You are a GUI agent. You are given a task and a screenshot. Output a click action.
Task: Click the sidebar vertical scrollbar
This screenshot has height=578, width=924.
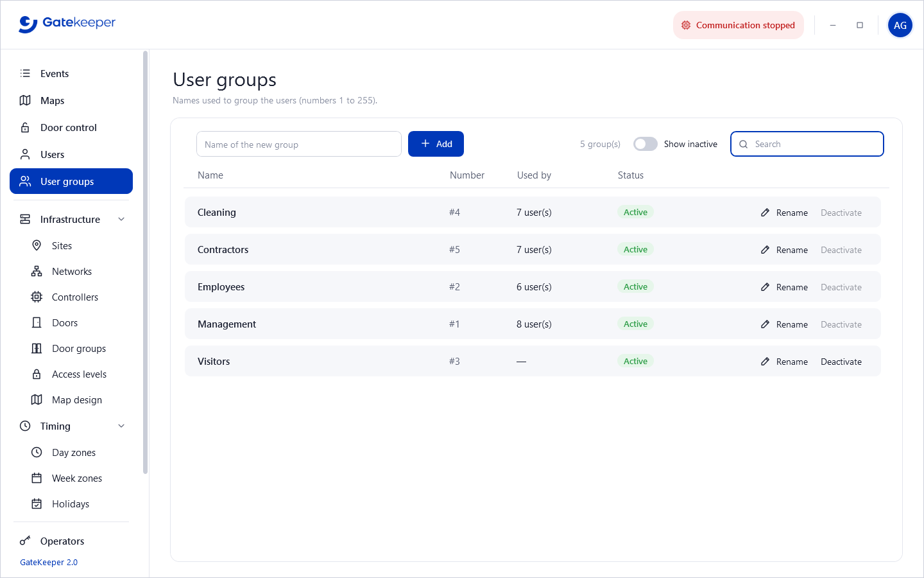146,262
